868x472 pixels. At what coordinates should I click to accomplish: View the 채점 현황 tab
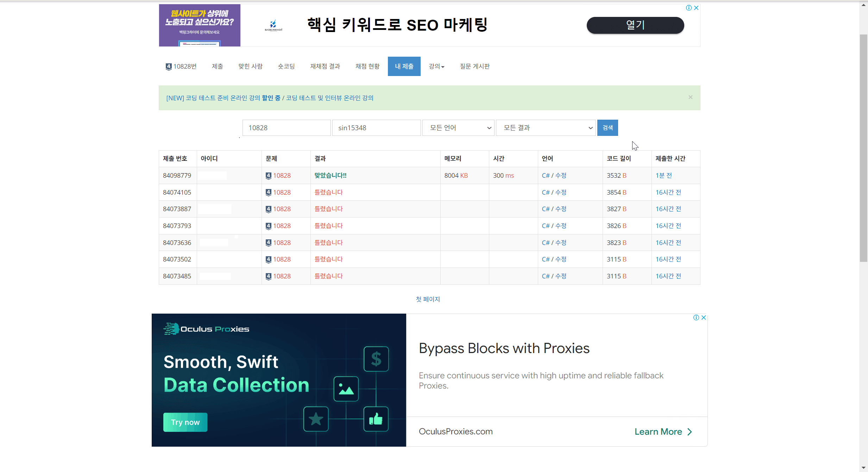pyautogui.click(x=367, y=67)
